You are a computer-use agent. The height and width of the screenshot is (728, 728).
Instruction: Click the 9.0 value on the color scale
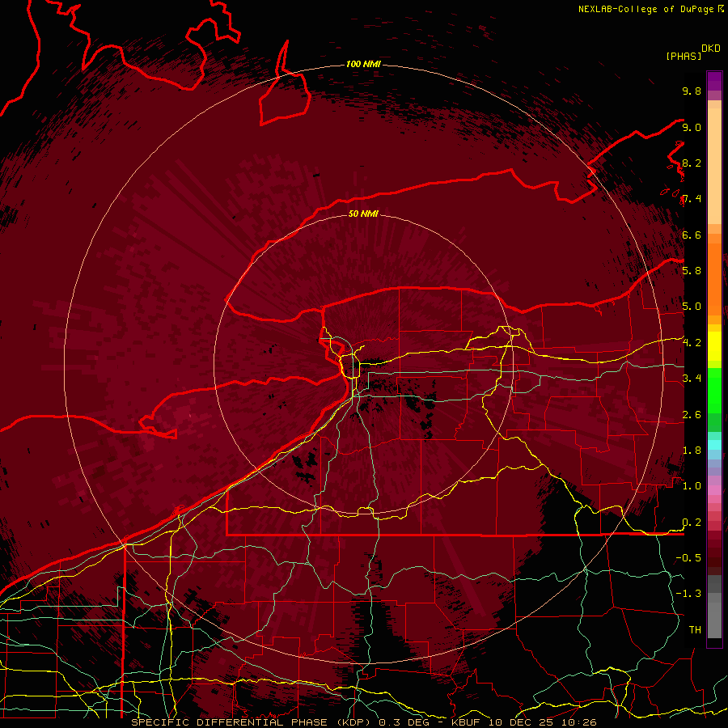pyautogui.click(x=692, y=127)
